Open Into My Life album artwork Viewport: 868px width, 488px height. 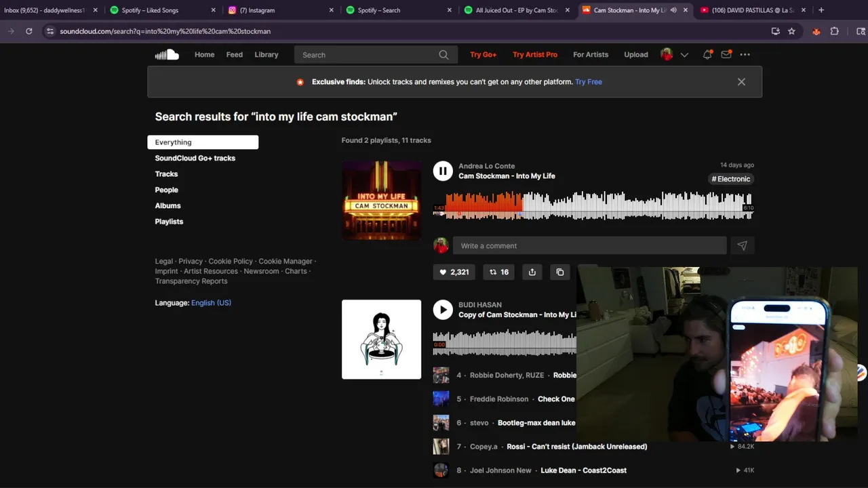tap(381, 201)
